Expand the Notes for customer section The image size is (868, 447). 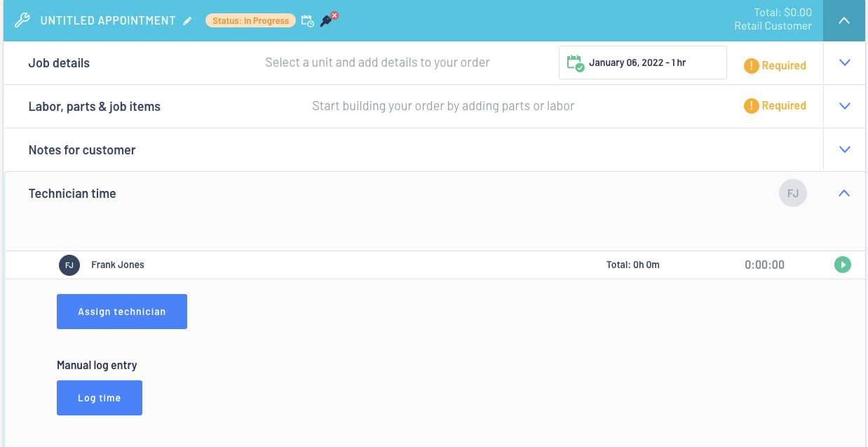(x=844, y=149)
